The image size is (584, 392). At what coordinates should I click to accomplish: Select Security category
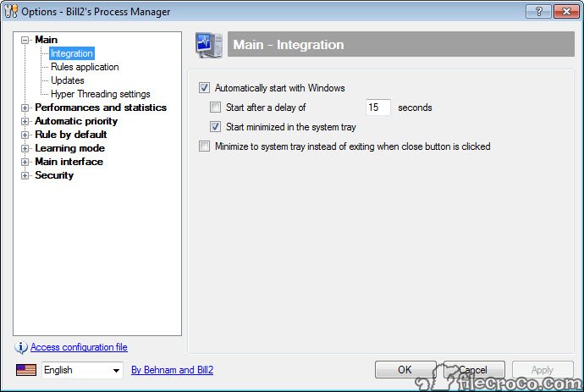[x=54, y=175]
